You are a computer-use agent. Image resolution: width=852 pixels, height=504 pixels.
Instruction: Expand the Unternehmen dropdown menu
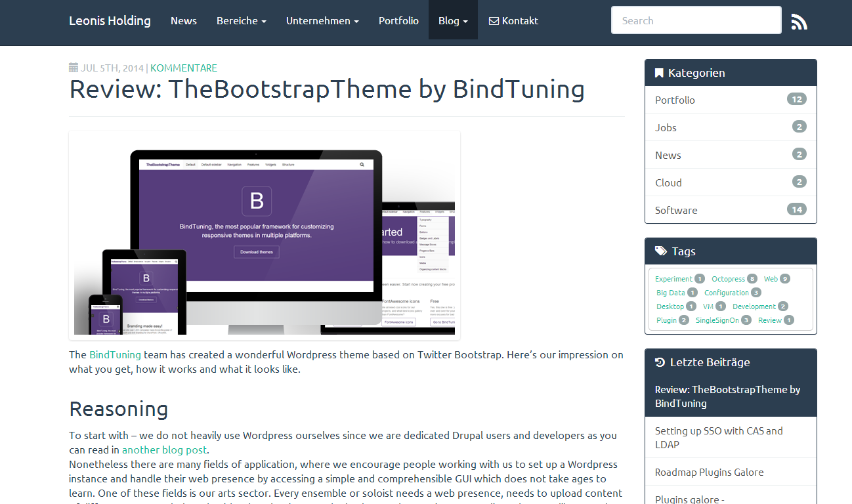coord(322,21)
